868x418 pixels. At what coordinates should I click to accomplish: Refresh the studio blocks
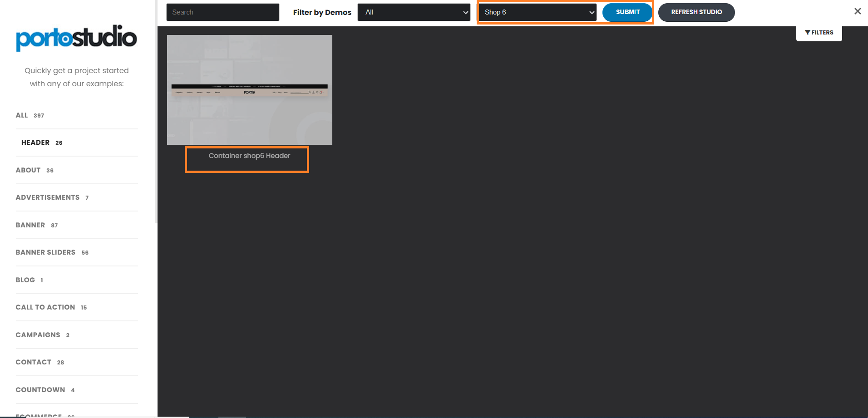(x=696, y=12)
